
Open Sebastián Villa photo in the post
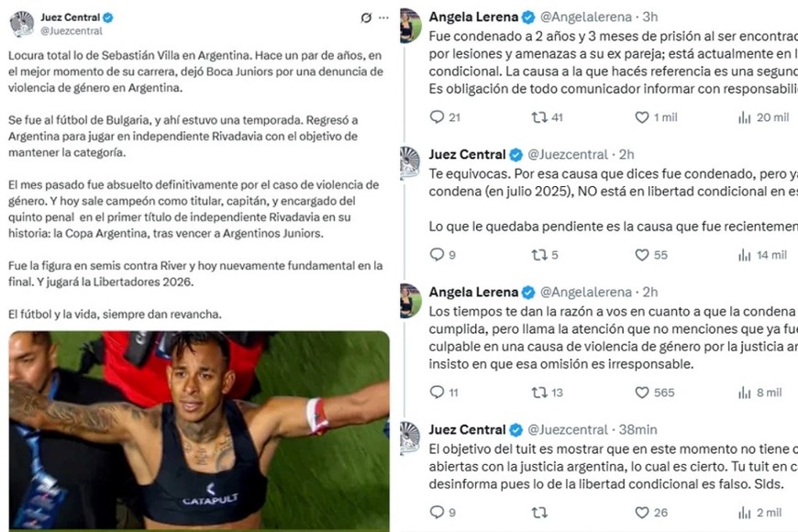coord(199,431)
